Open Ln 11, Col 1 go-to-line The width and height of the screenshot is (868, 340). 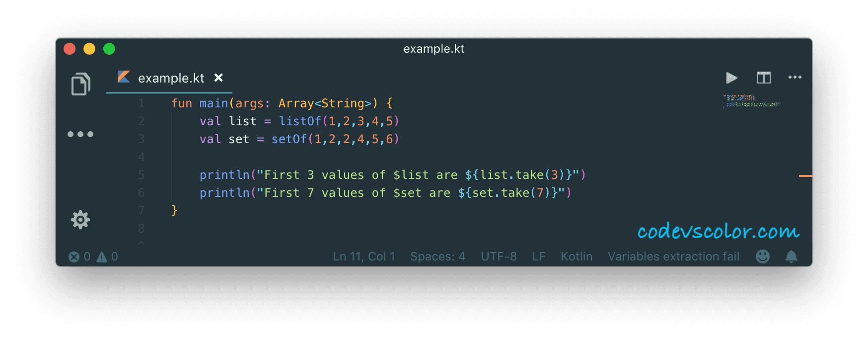tap(363, 256)
